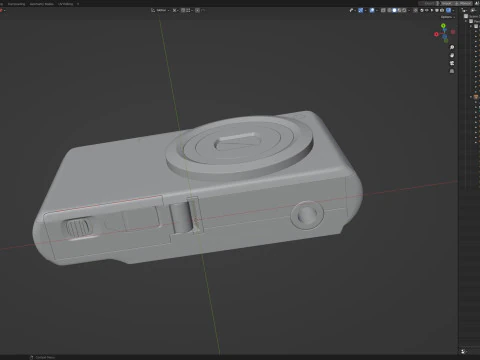Switch to wireframe viewport shading
The width and height of the screenshot is (480, 360).
coord(389,10)
